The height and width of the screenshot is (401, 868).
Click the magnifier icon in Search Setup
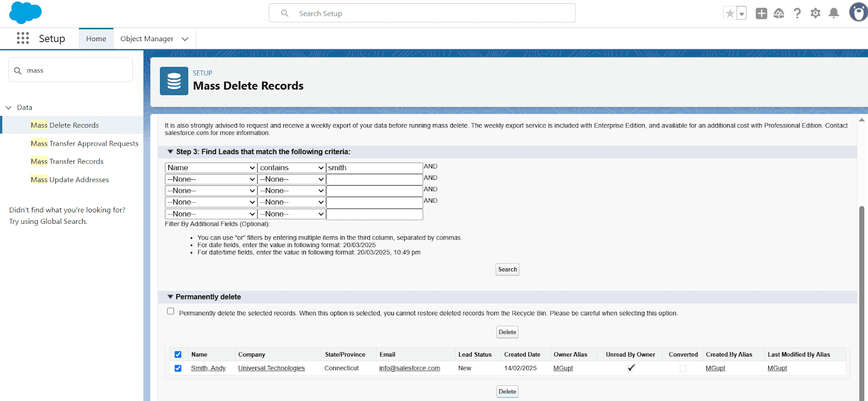click(x=285, y=14)
